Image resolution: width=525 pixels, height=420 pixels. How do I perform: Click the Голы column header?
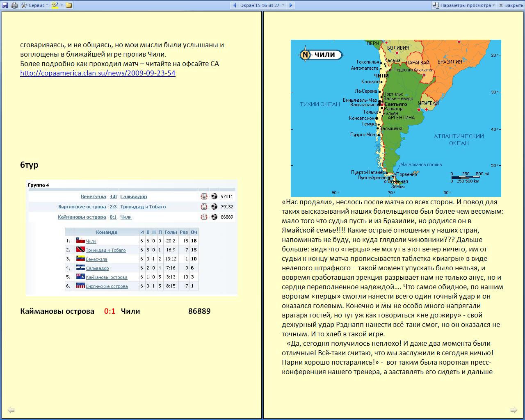tap(171, 232)
